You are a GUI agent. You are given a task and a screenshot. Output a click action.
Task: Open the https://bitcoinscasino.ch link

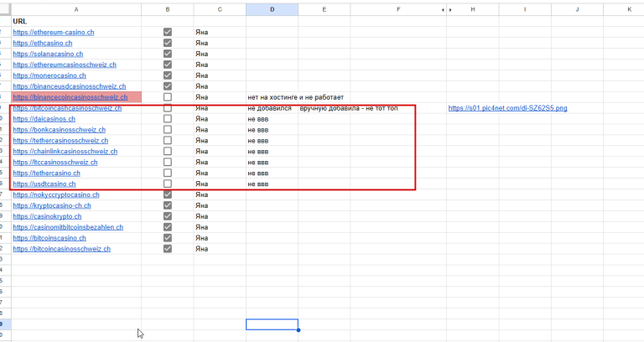(49, 238)
